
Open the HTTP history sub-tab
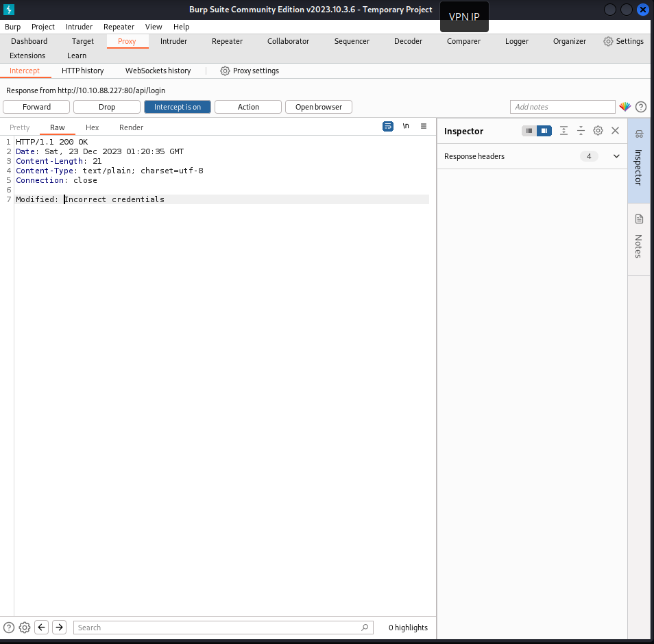click(x=82, y=71)
